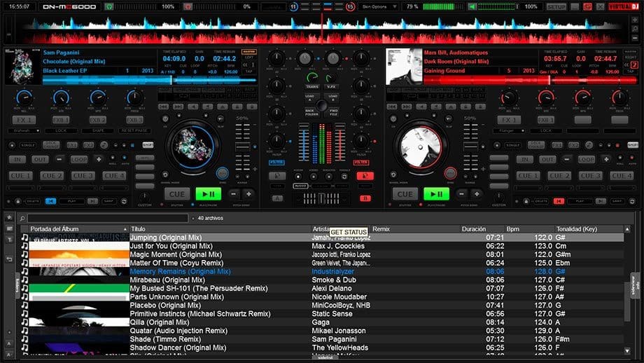The width and height of the screenshot is (644, 363).
Task: Toggle the left deck SHIFT button
Action: (148, 145)
